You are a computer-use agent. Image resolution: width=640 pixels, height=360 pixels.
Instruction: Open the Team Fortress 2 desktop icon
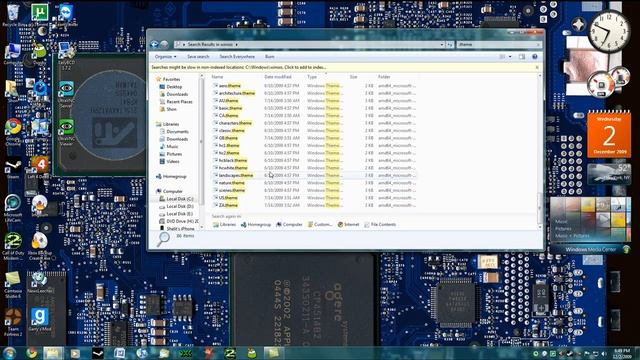tap(13, 322)
